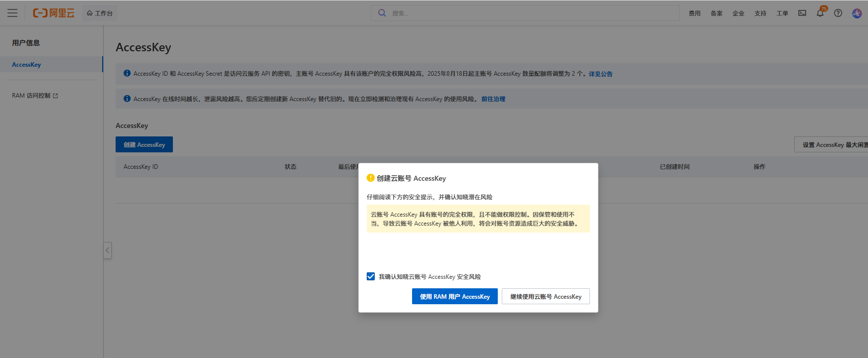Open the help question mark icon
Screen dimensions: 868x358
838,13
